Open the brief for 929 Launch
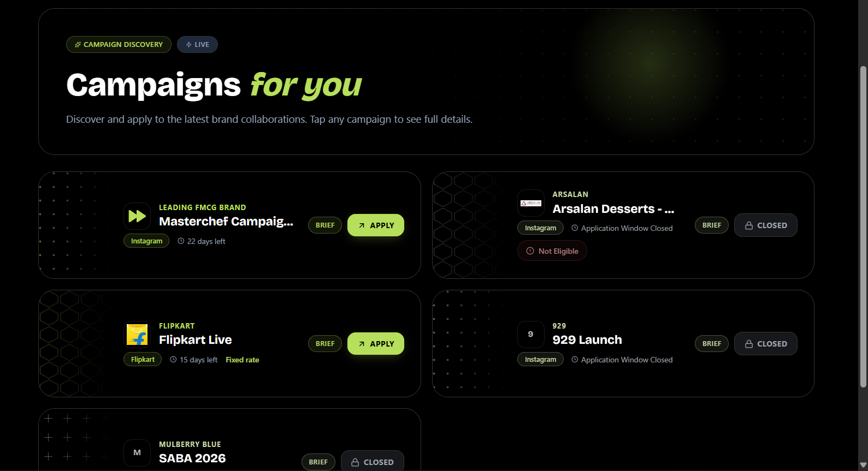This screenshot has width=868, height=471. (x=712, y=344)
